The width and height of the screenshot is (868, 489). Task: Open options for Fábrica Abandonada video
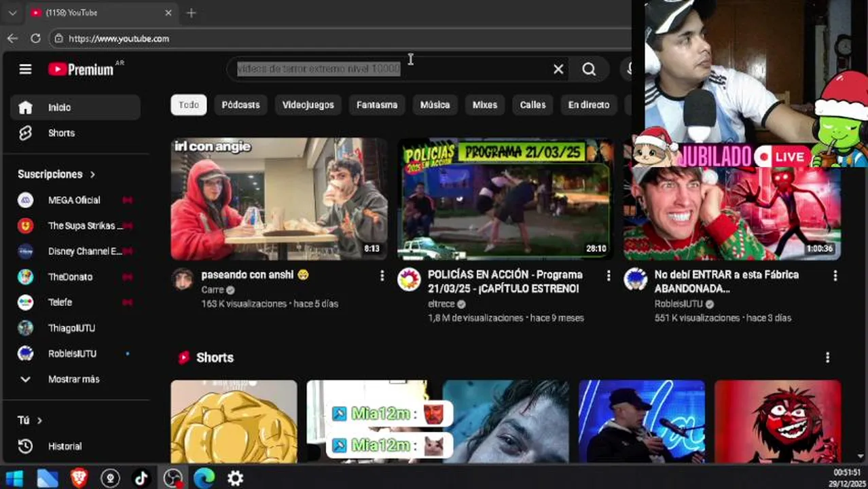835,276
